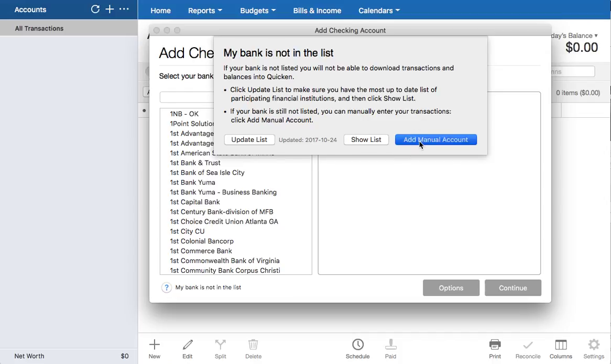Click the search field in the transactions window

573,72
